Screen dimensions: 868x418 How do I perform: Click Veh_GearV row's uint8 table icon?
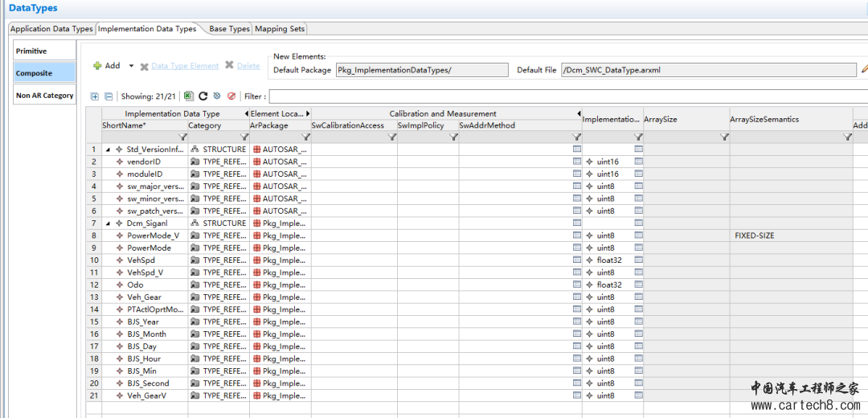pyautogui.click(x=638, y=395)
